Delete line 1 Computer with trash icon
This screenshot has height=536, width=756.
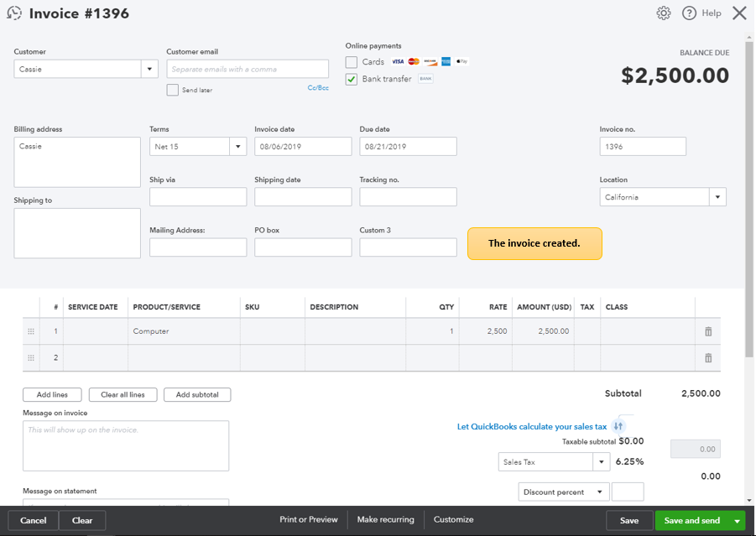708,331
